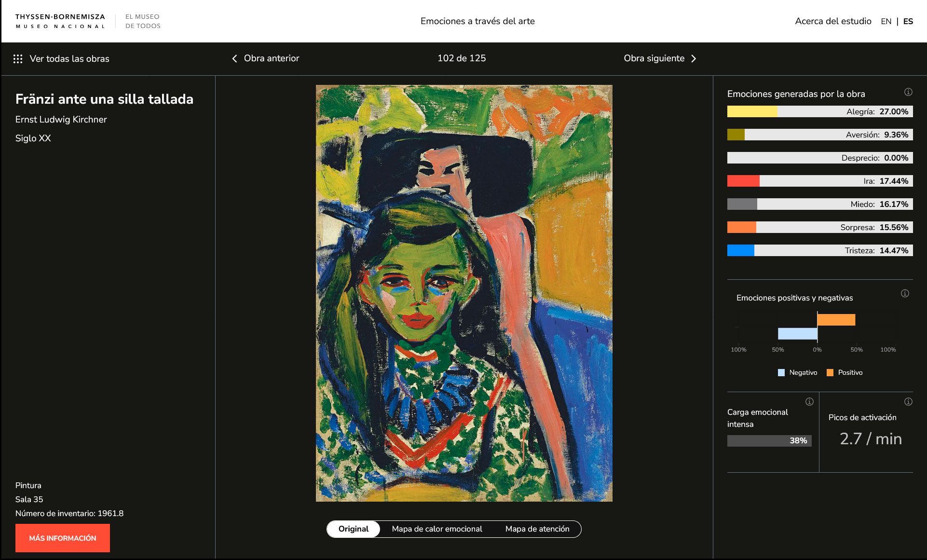
Task: Click the artwork title Fränzi ante una silla tallada
Action: pos(104,99)
